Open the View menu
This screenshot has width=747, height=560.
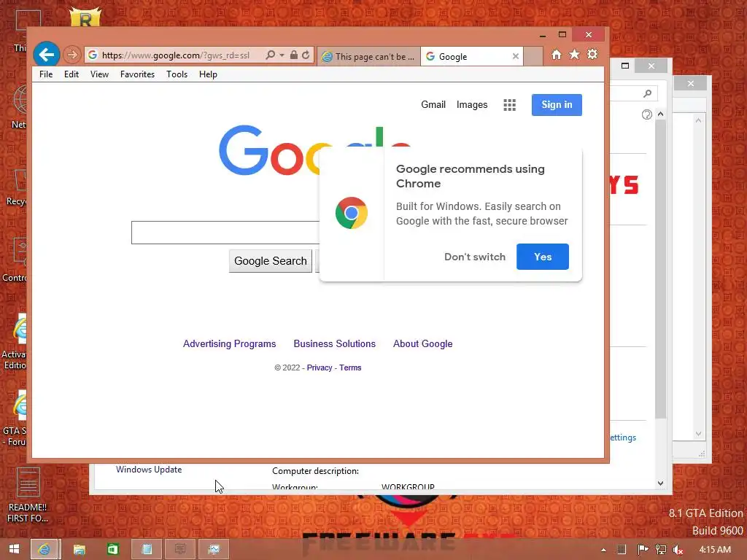(x=99, y=74)
